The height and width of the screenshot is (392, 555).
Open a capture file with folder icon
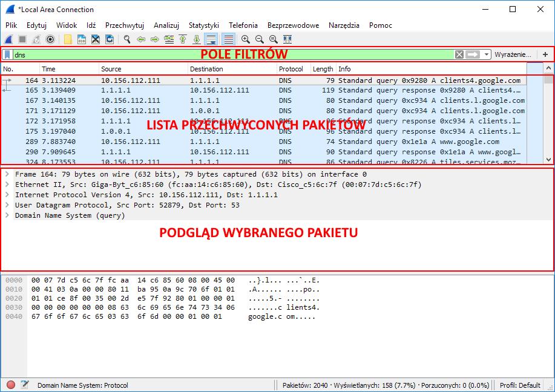[x=68, y=39]
